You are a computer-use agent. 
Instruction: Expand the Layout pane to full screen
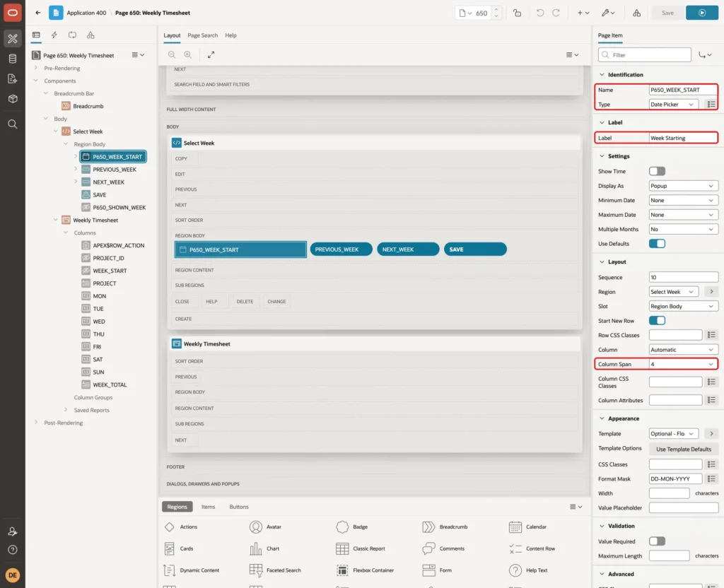(211, 54)
